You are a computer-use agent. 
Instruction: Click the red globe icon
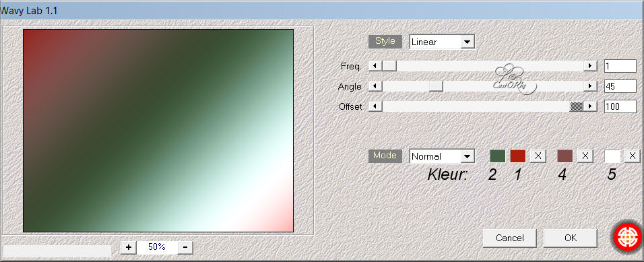(x=627, y=237)
